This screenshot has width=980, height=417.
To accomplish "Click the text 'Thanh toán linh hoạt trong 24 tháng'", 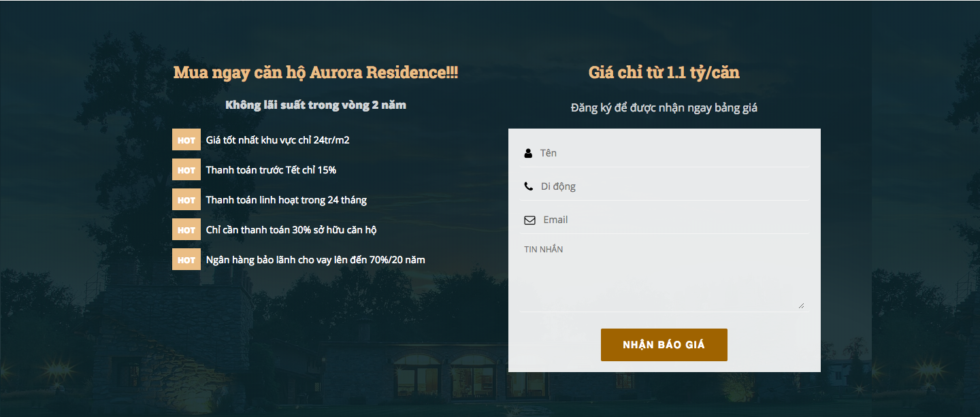I will click(287, 199).
